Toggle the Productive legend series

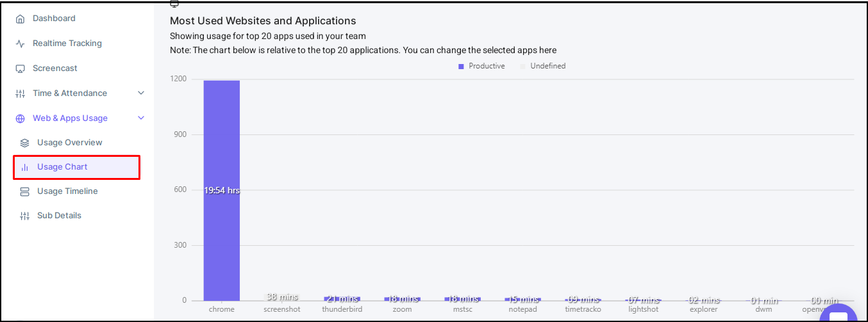click(x=481, y=66)
